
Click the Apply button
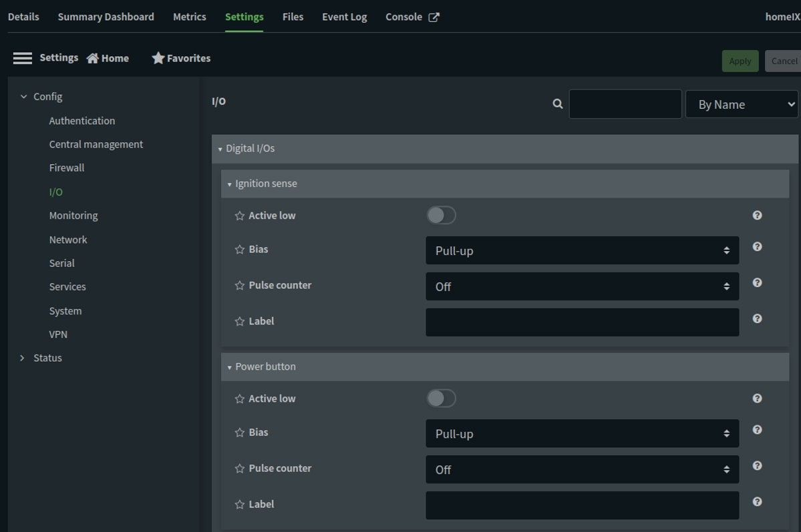(740, 61)
